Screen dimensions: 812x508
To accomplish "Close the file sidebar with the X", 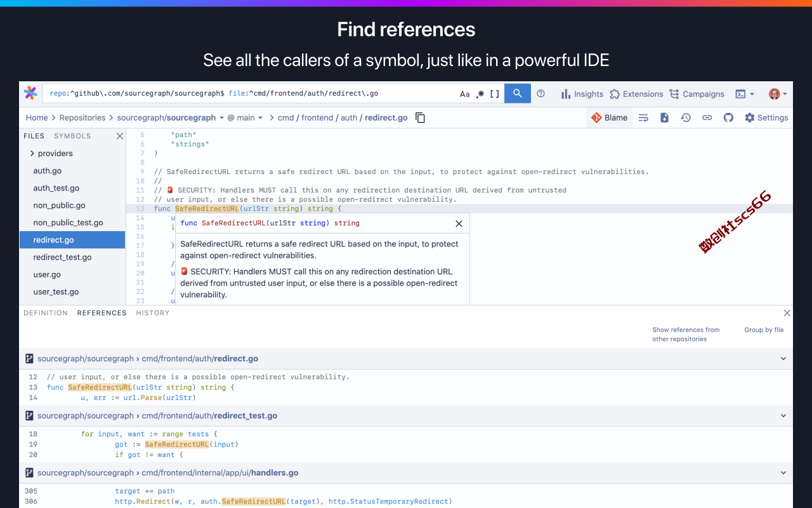I will pos(119,136).
